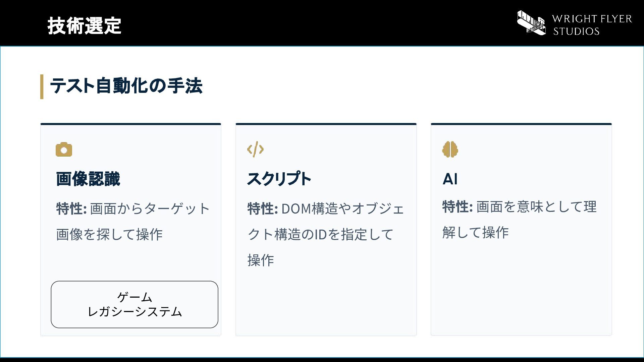Click the テスト自動化の手法 section heading

pyautogui.click(x=126, y=85)
